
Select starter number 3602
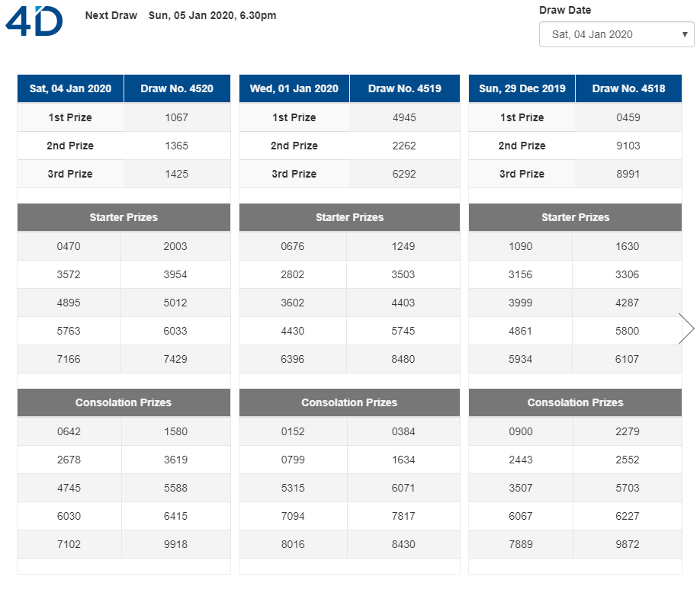pos(292,303)
